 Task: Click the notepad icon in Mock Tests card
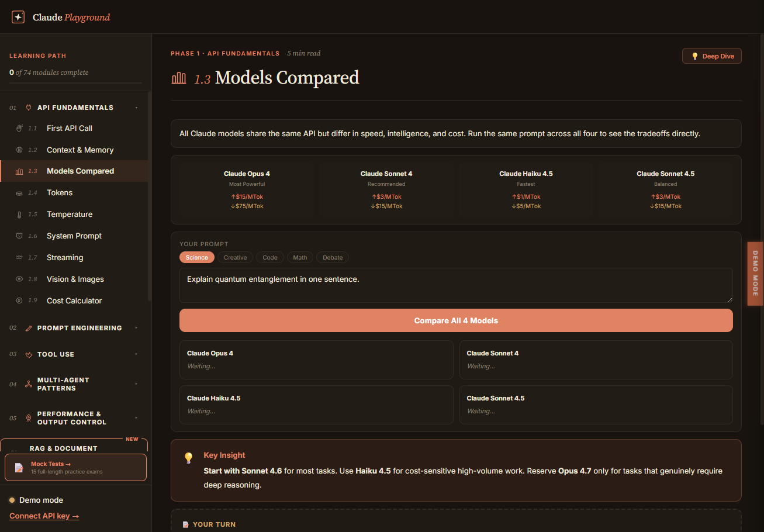(x=19, y=468)
